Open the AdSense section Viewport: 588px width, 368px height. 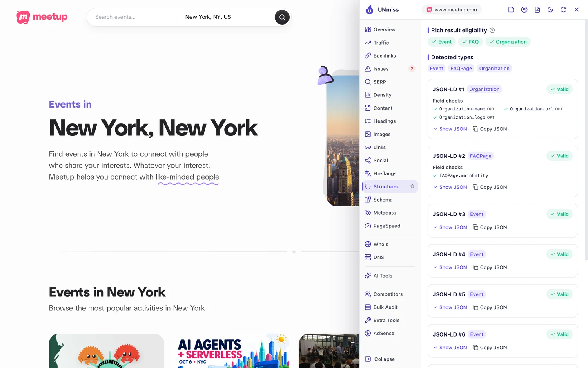pyautogui.click(x=390, y=333)
